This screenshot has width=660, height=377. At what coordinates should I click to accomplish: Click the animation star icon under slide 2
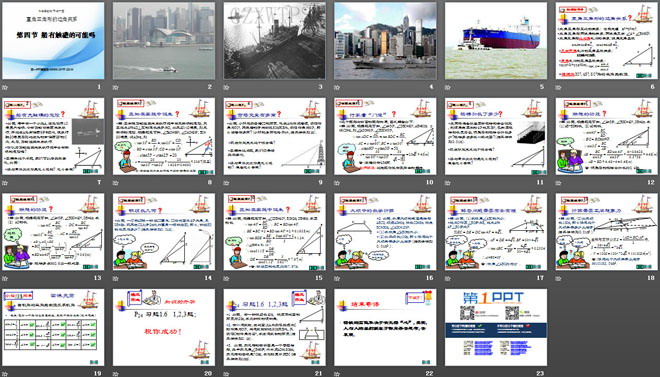tap(116, 87)
